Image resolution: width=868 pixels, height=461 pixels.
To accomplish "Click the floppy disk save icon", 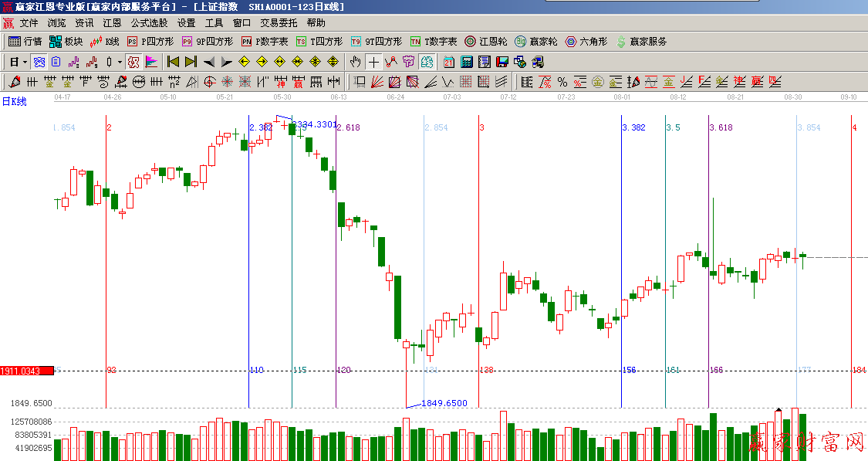I will tap(502, 62).
